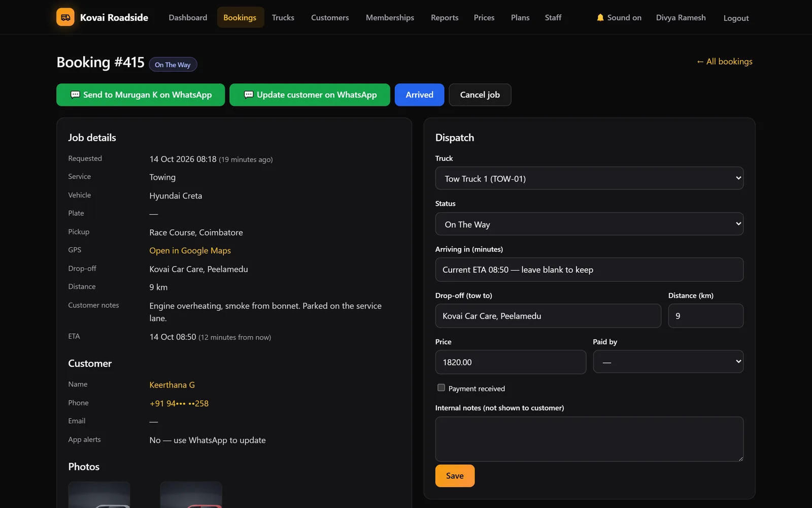Save the dispatch form
Image resolution: width=812 pixels, height=508 pixels.
coord(455,476)
